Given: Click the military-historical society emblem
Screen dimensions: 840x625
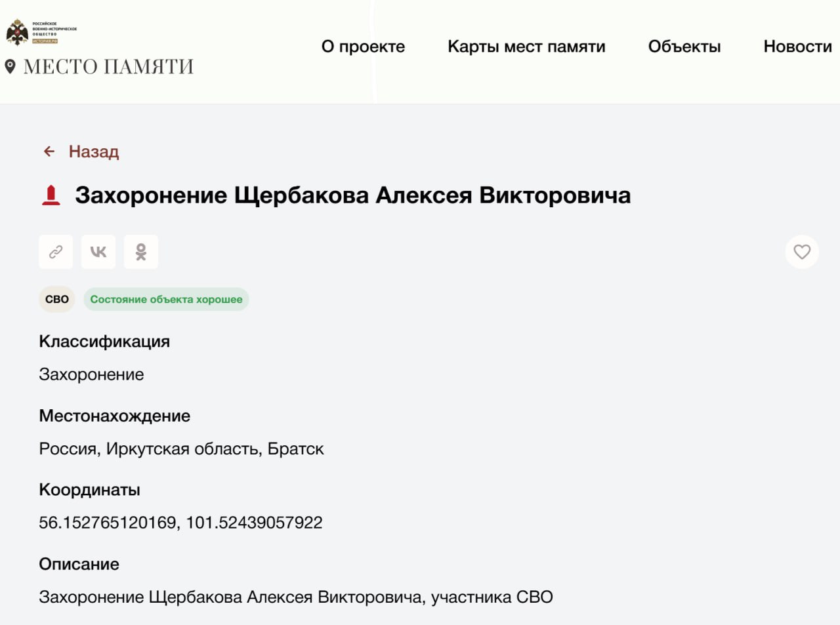Looking at the screenshot, I should point(17,32).
